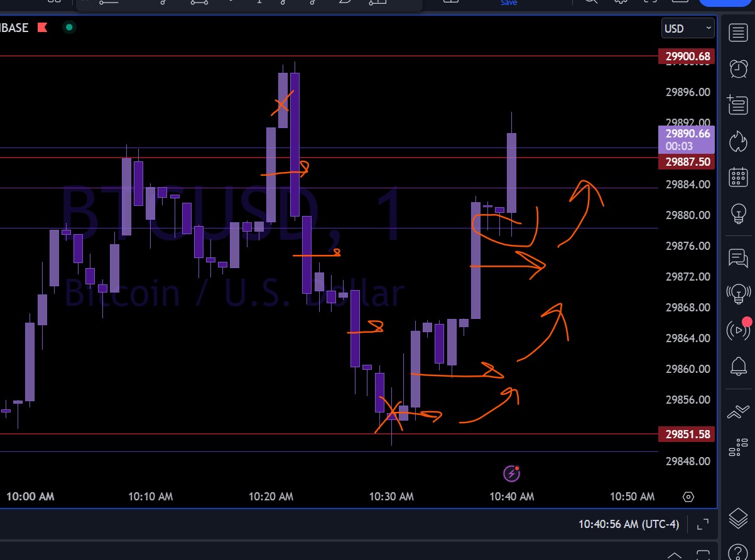Open the Alerts alarm-clock icon

[738, 68]
